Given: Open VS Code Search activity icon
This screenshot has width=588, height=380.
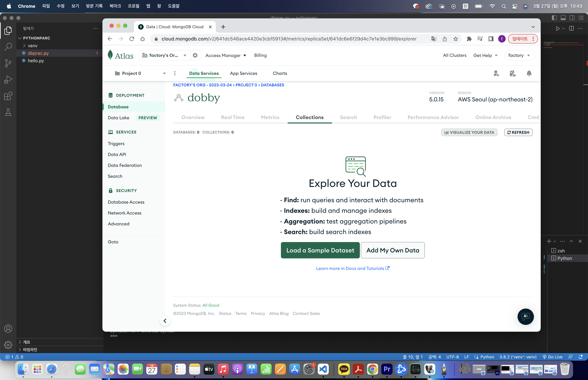Looking at the screenshot, I should click(x=8, y=47).
